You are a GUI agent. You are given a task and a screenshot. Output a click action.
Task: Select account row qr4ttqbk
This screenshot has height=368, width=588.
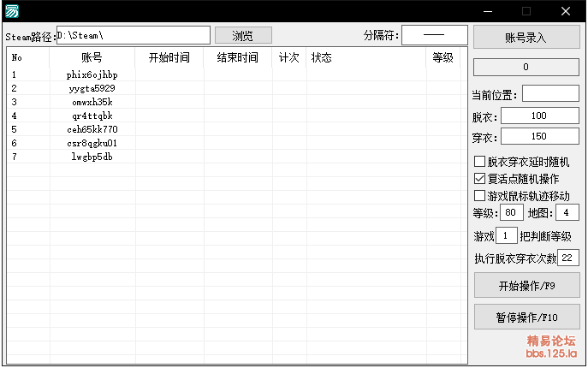[x=236, y=116]
